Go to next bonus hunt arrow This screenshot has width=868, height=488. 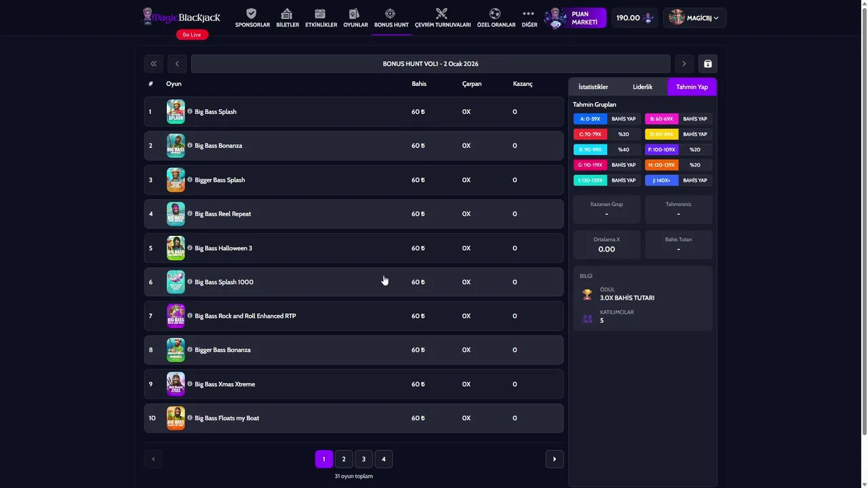pos(684,64)
